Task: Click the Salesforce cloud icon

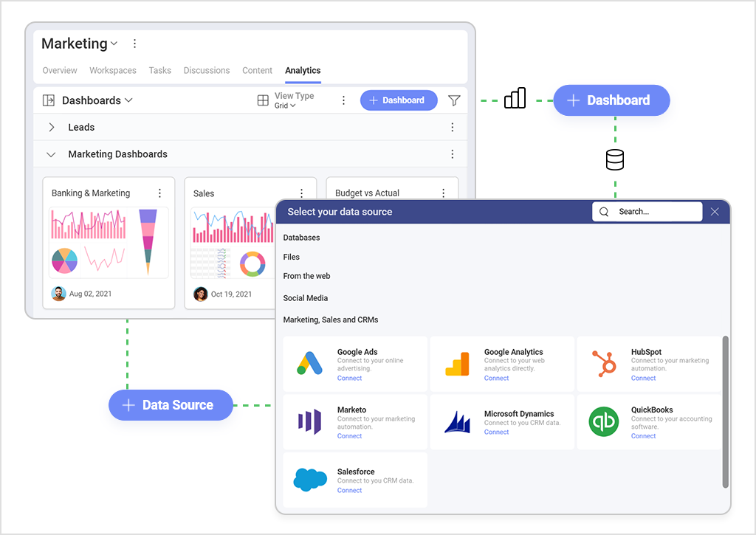Action: [x=309, y=480]
